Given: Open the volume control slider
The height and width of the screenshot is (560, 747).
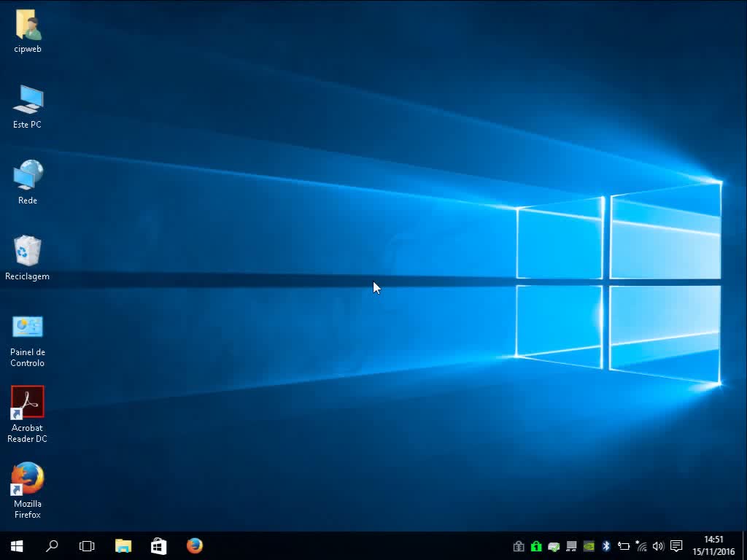Looking at the screenshot, I should [x=658, y=545].
